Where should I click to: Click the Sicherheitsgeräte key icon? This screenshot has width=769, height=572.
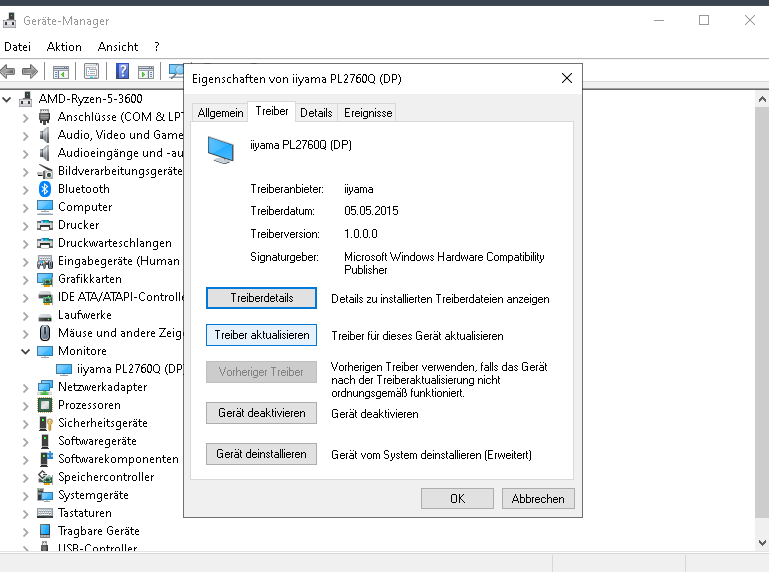tap(46, 423)
